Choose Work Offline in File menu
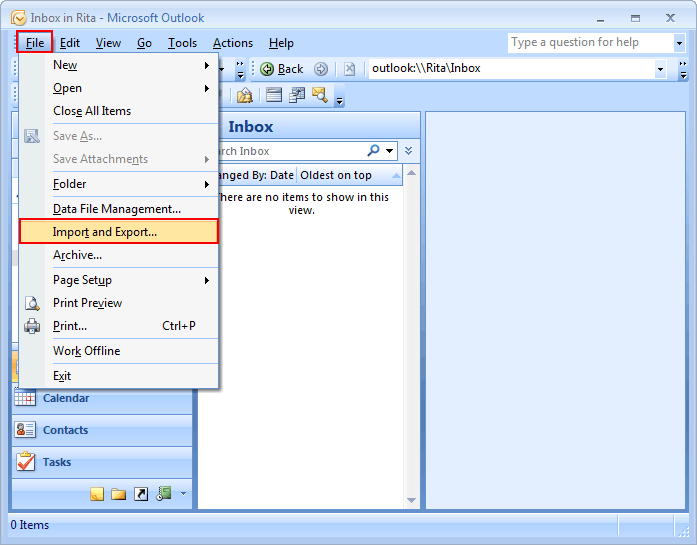Viewport: 697px width, 545px height. pyautogui.click(x=119, y=351)
